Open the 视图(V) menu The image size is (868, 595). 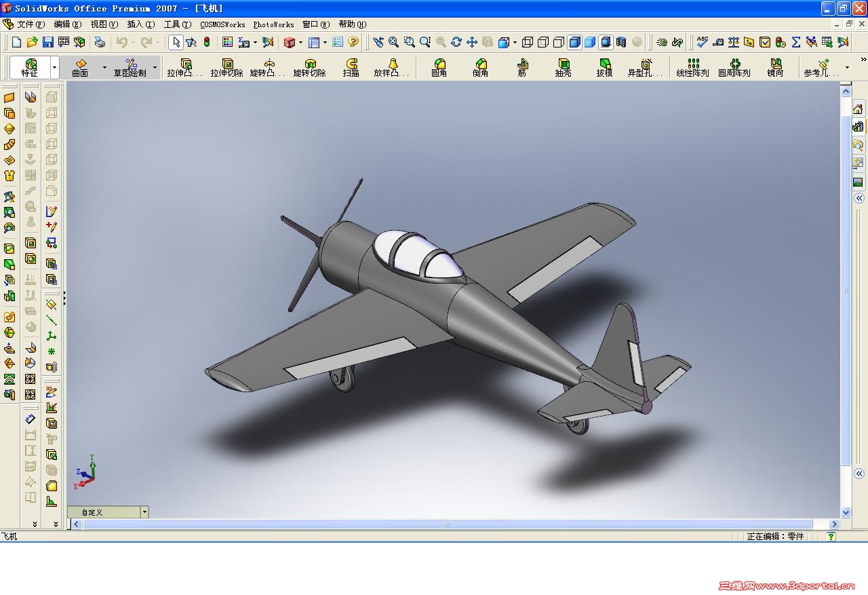click(x=104, y=24)
